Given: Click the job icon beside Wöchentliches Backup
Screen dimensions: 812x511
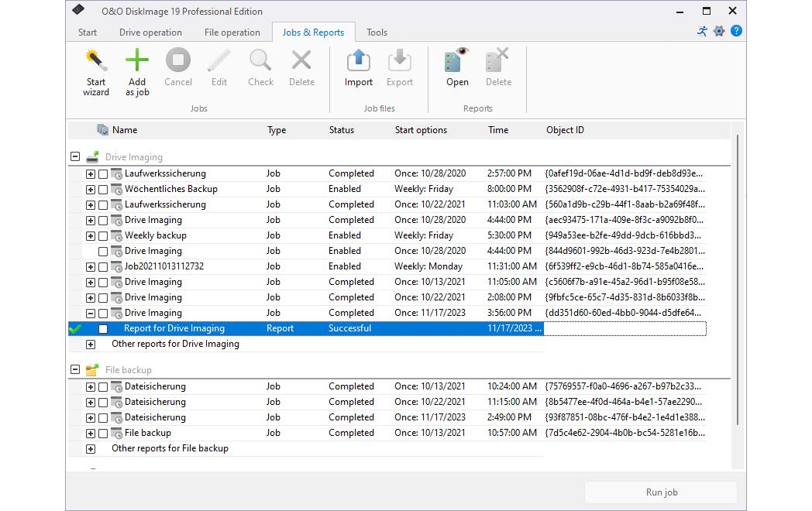Looking at the screenshot, I should coord(116,189).
